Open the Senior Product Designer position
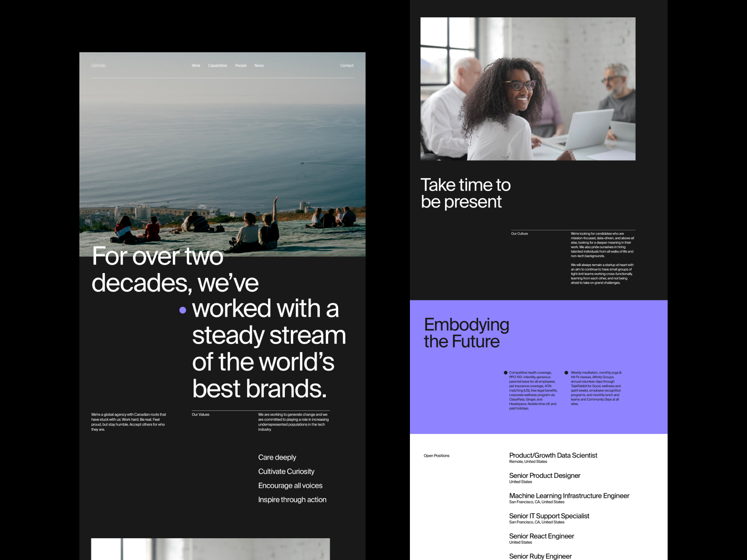The image size is (747, 560). pyautogui.click(x=544, y=476)
